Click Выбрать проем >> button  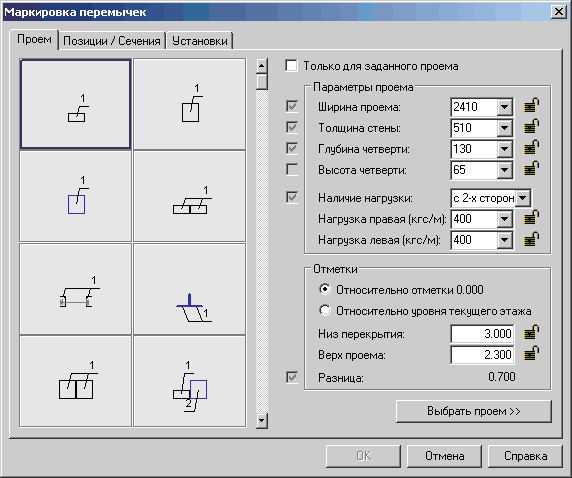(474, 411)
